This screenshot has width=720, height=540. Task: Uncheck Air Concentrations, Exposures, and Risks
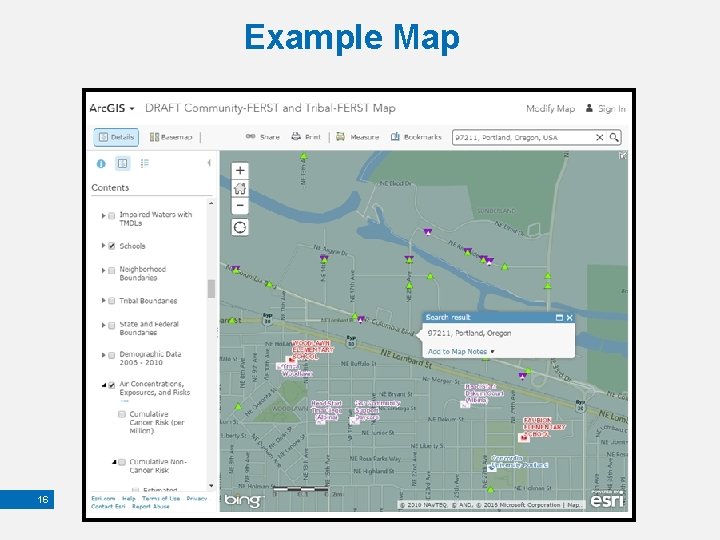112,386
